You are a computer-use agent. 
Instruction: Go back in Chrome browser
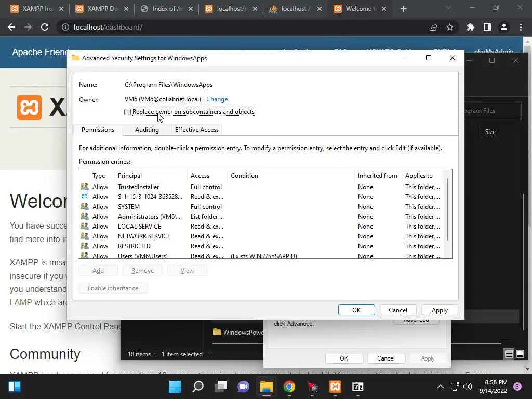[x=11, y=27]
